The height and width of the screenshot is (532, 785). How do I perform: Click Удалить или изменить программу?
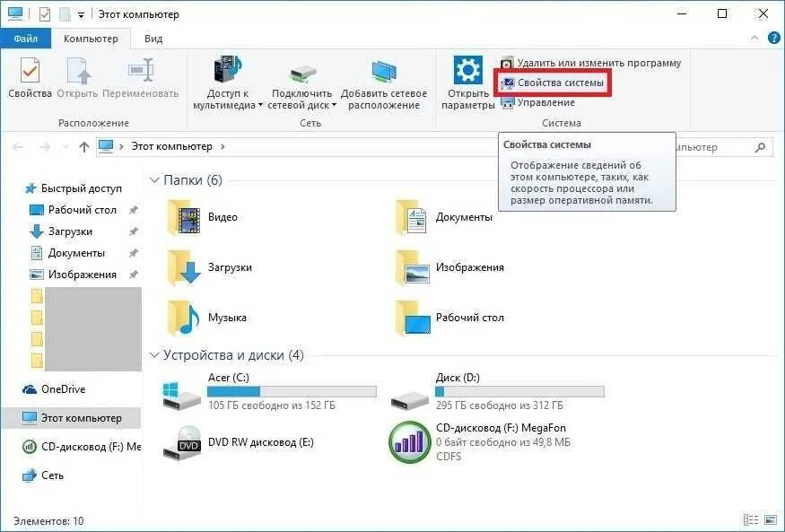tap(591, 63)
